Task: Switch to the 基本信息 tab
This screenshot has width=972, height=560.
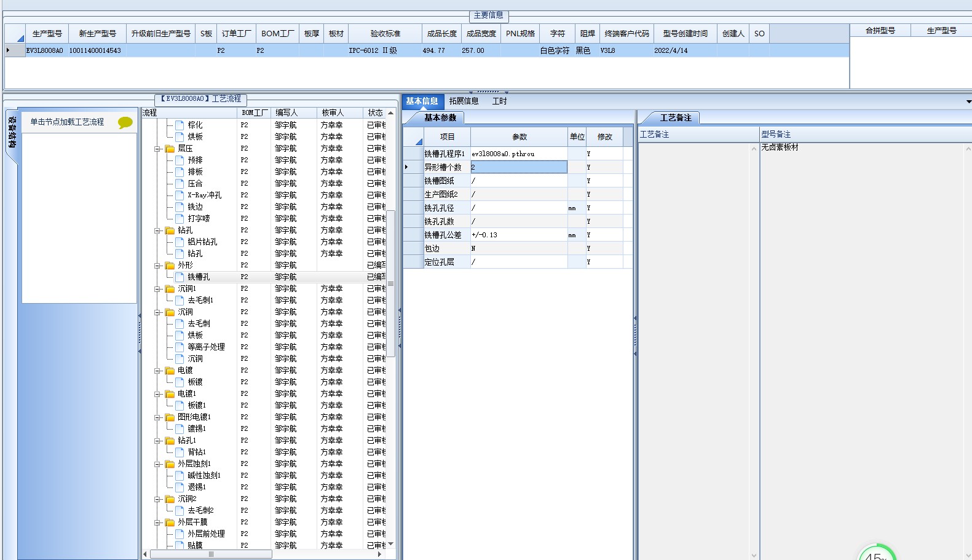Action: (x=422, y=101)
